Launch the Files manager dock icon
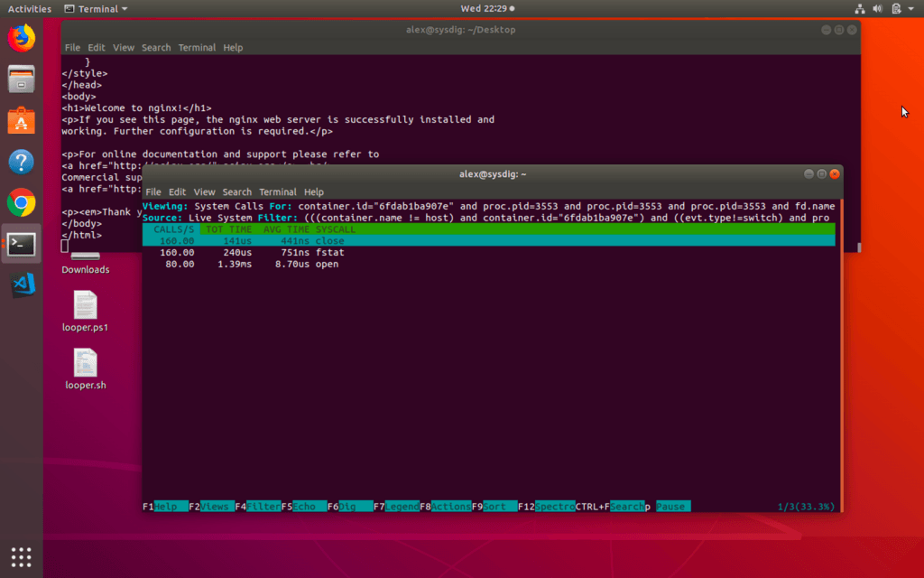 [x=21, y=79]
